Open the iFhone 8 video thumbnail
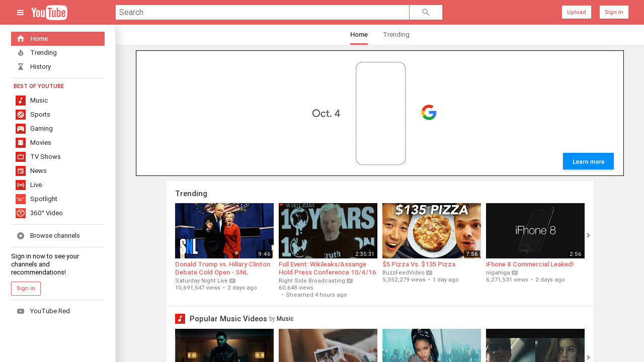 click(535, 231)
